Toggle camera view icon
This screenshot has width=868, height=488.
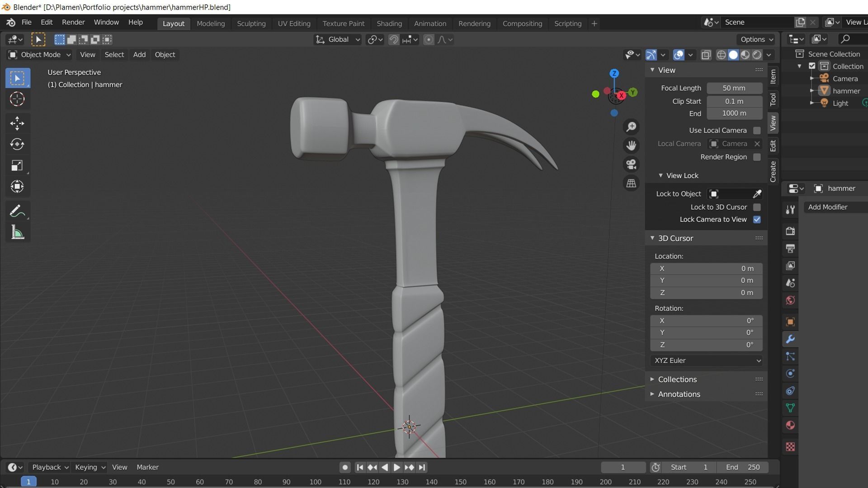tap(631, 164)
